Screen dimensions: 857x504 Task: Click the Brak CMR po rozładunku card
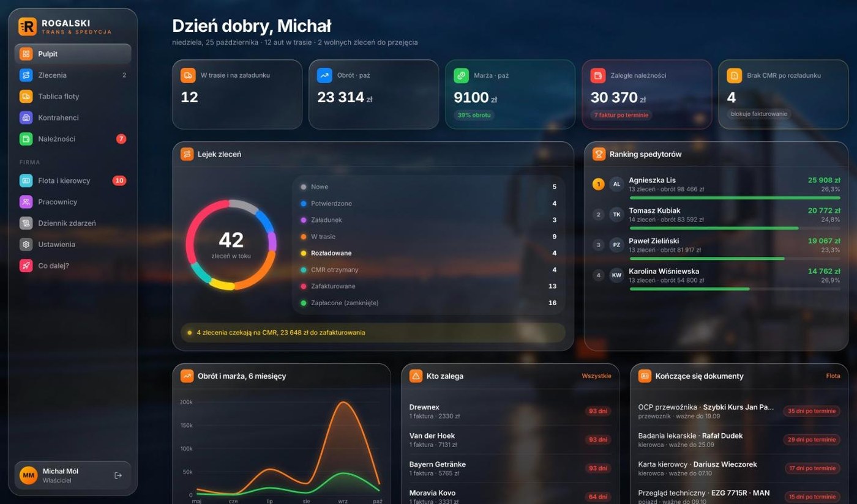tap(783, 94)
